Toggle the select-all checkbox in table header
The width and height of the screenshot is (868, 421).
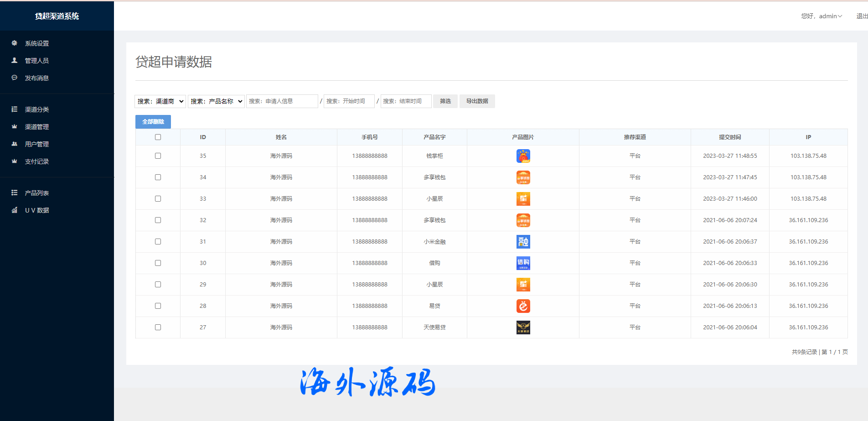(158, 137)
